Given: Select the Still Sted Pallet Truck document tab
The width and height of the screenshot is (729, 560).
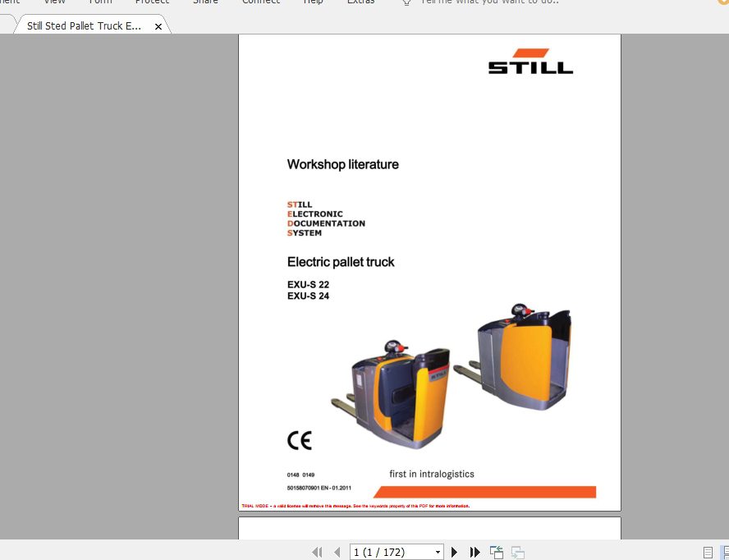Looking at the screenshot, I should click(84, 26).
